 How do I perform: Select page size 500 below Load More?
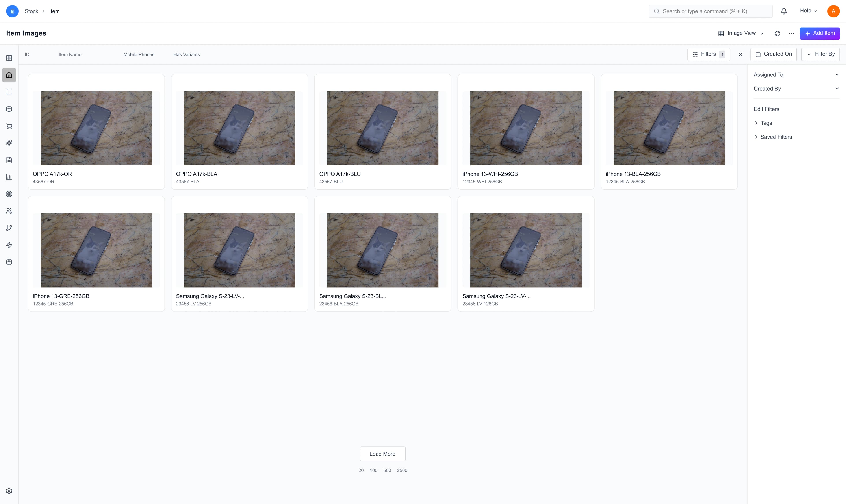click(x=387, y=470)
